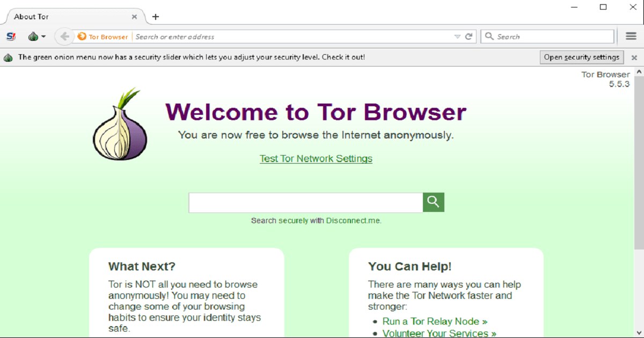Minimize the browser window
Image resolution: width=644 pixels, height=338 pixels.
575,7
